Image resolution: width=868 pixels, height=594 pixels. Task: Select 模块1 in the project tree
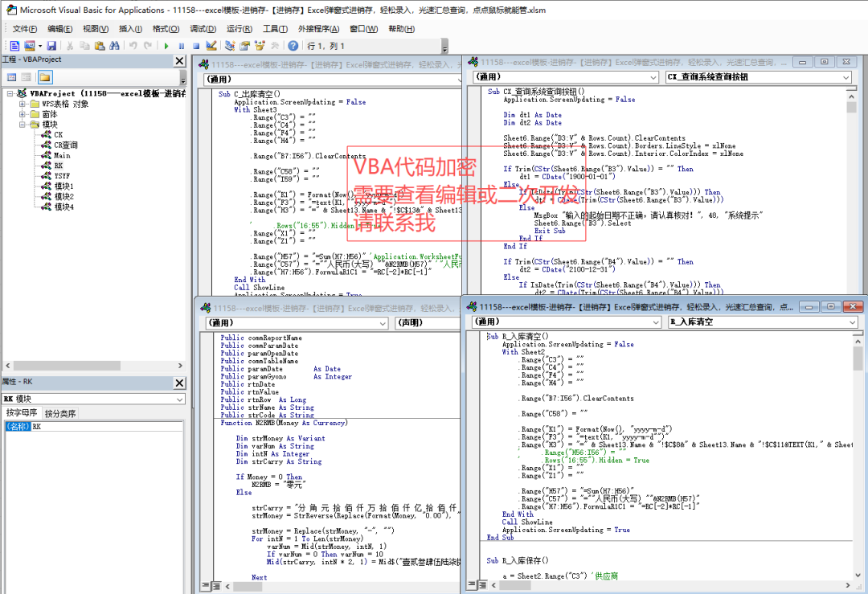click(x=63, y=186)
